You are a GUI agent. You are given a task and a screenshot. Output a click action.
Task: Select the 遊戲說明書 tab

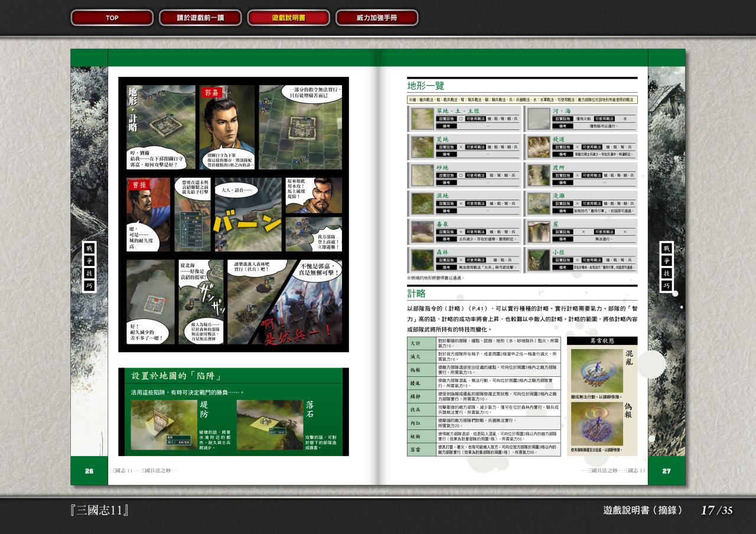[288, 18]
